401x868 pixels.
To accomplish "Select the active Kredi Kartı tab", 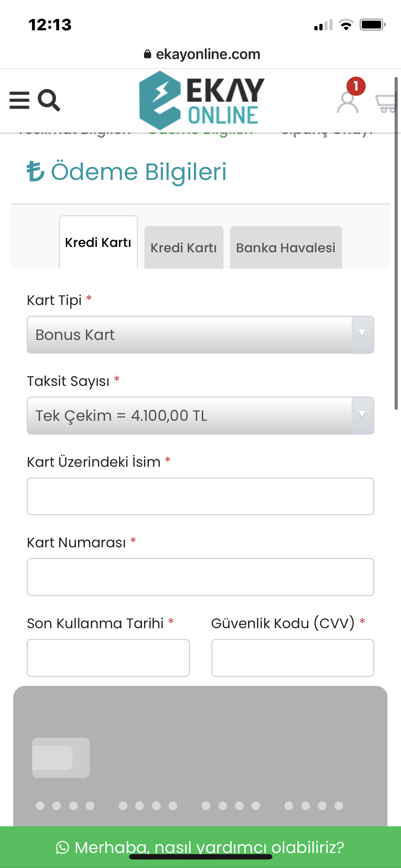I will (x=98, y=242).
